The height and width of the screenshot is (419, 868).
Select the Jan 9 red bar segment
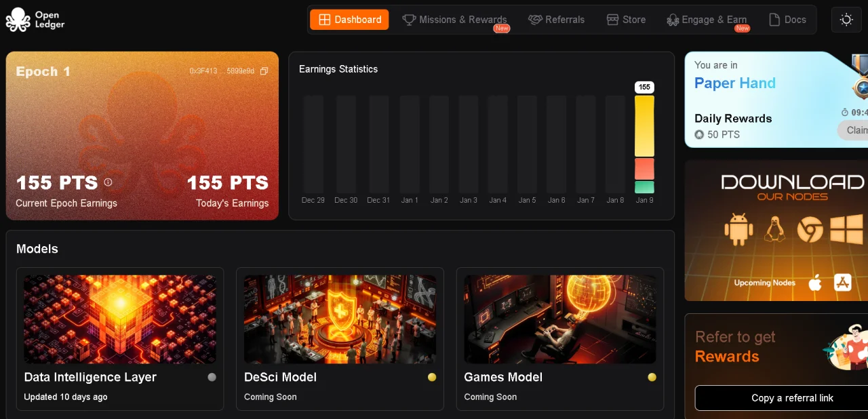click(644, 169)
